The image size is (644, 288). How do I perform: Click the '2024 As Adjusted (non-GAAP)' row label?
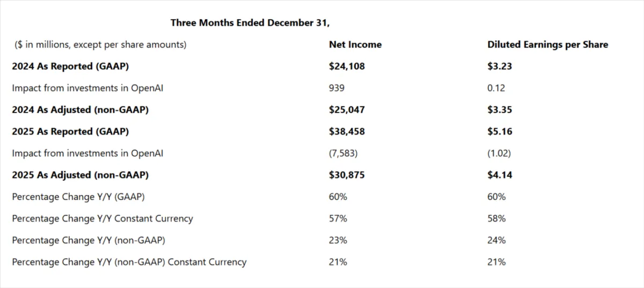(80, 110)
